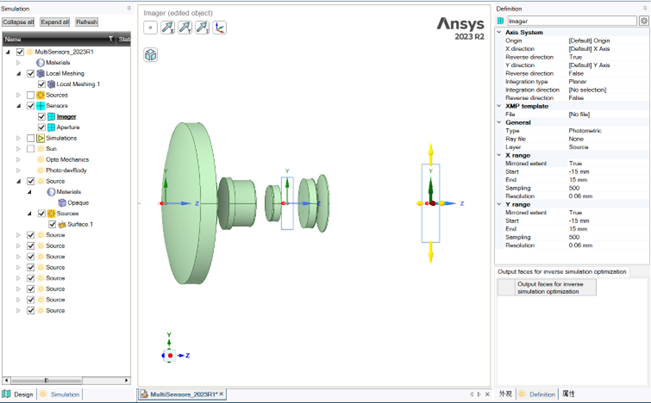Click the Simulations folder icon
Viewport: 651px width, 403px height.
tap(40, 138)
